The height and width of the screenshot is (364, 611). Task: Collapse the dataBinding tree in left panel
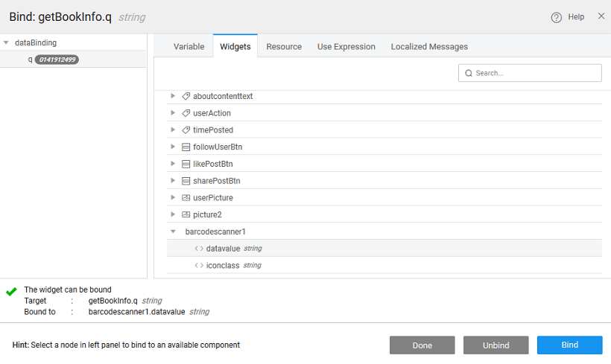coord(7,43)
